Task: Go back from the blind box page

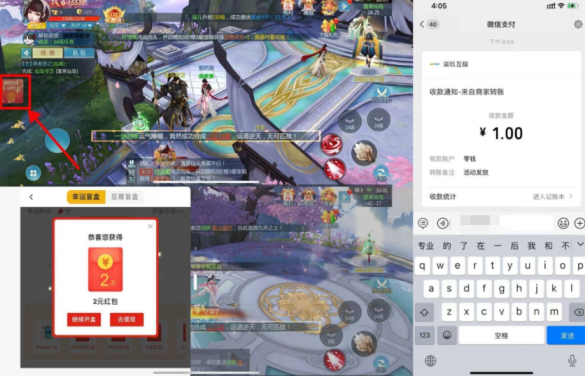Action: point(31,197)
